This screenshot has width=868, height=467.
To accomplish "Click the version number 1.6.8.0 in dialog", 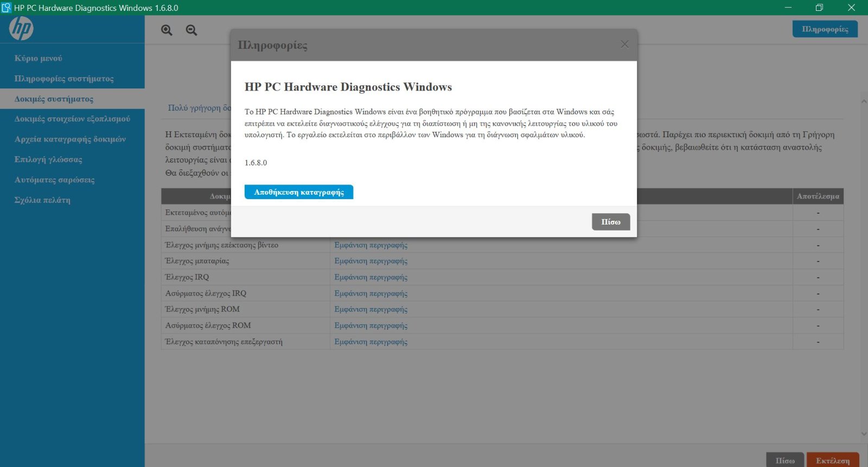I will [x=256, y=163].
